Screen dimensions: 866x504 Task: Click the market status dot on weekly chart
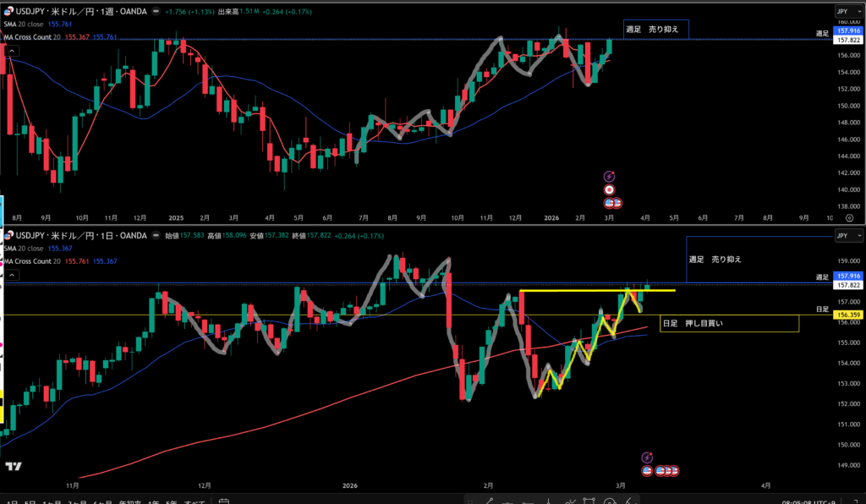156,13
